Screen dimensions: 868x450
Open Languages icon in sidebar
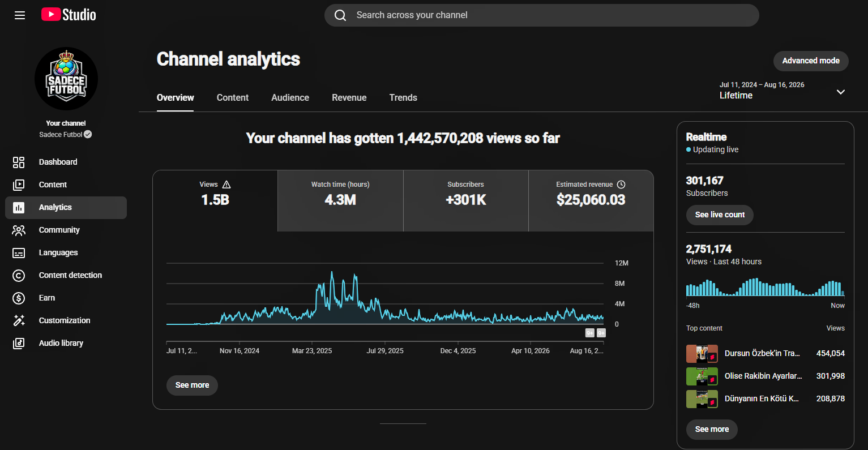pyautogui.click(x=19, y=253)
